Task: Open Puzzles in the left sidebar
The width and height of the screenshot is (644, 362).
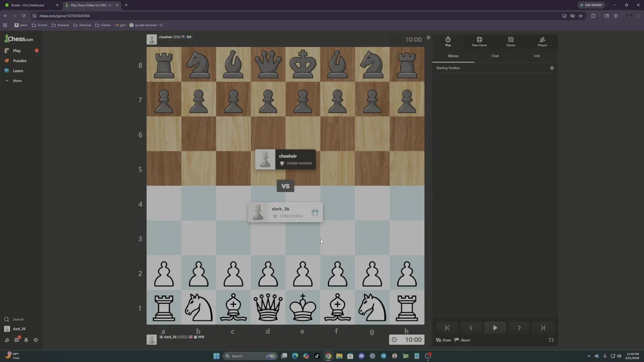Action: point(20,61)
